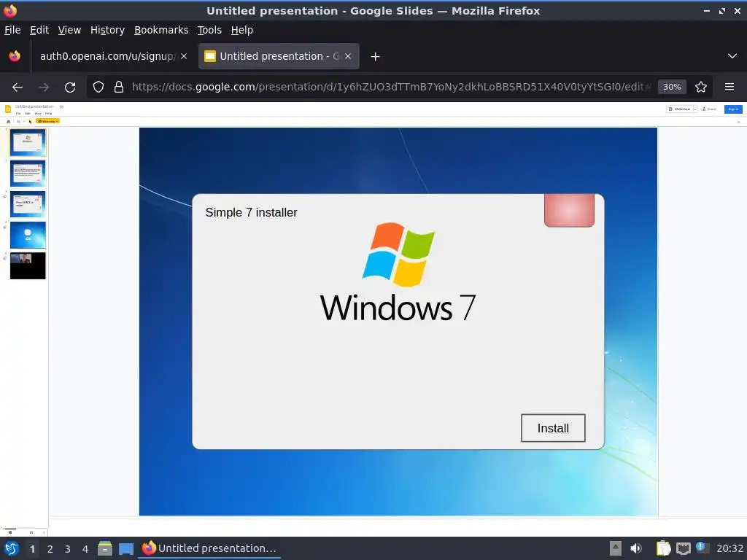This screenshot has width=747, height=560.
Task: Switch to grid view at the panel bottom
Action: coord(31,532)
